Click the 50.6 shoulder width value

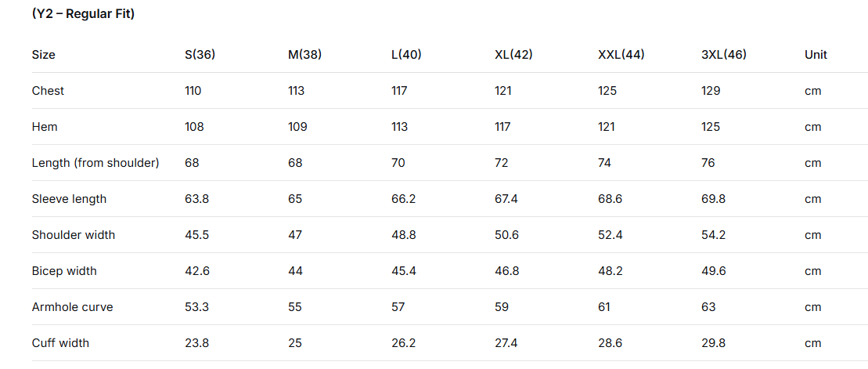[507, 235]
